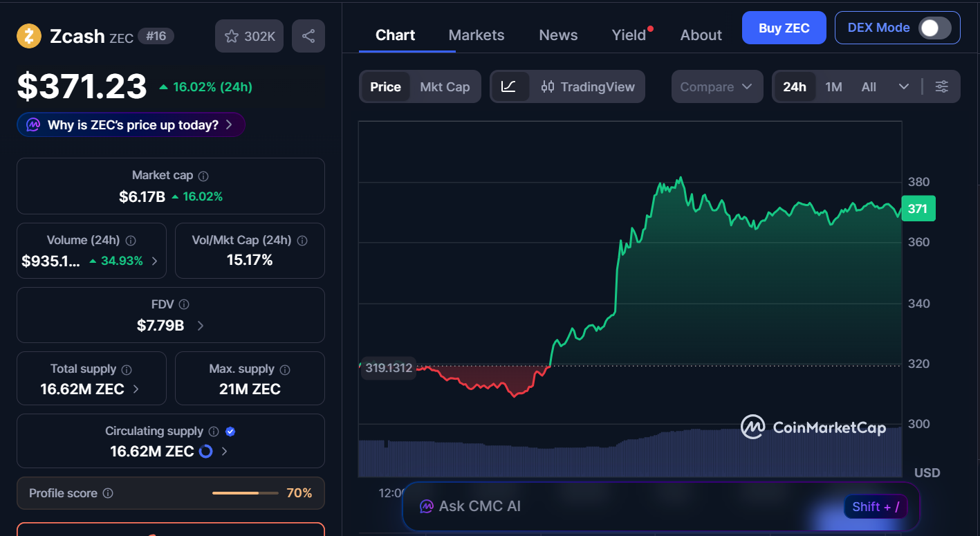Open the News tab
The height and width of the screenshot is (536, 980).
[x=557, y=35]
